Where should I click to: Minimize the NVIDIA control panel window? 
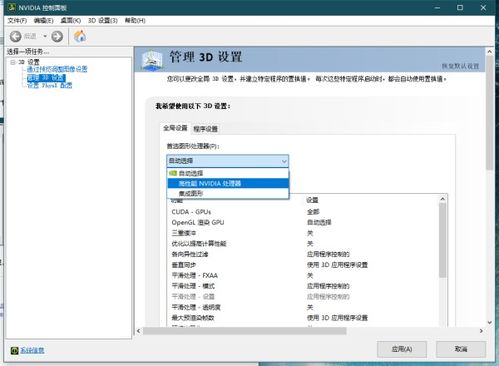(437, 8)
